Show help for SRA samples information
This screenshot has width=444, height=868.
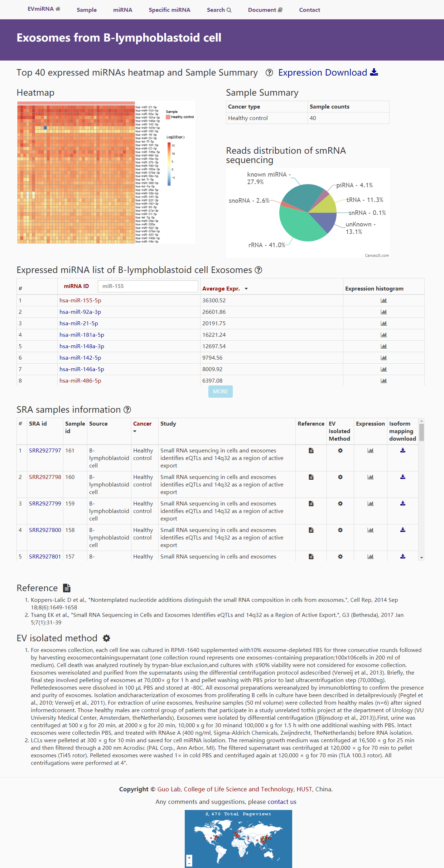click(127, 410)
